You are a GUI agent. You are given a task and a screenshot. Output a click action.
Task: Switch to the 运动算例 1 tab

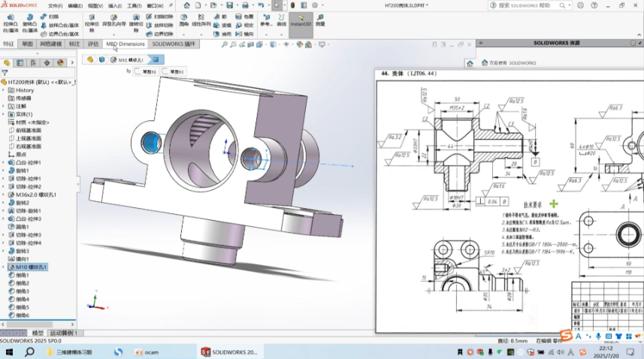pos(64,333)
